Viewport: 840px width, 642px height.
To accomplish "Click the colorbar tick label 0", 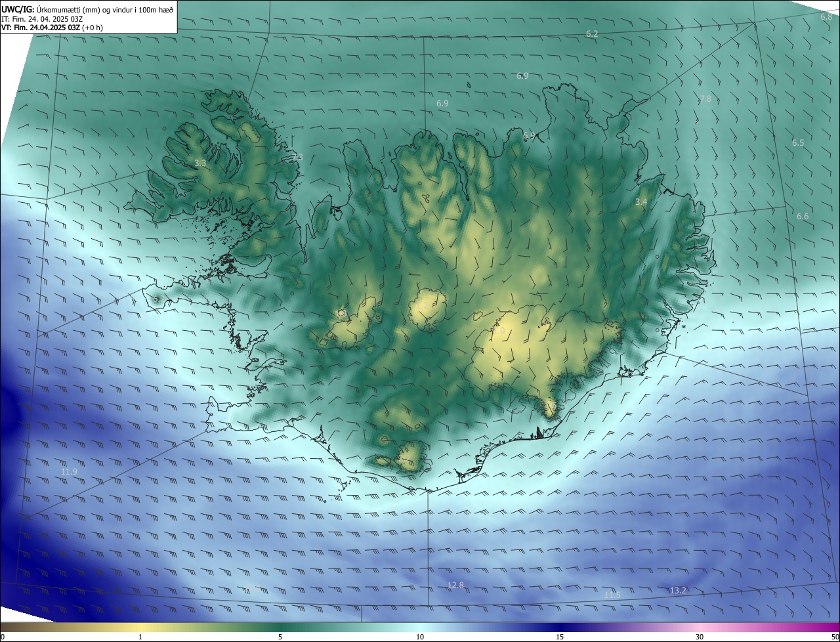I will pyautogui.click(x=3, y=637).
